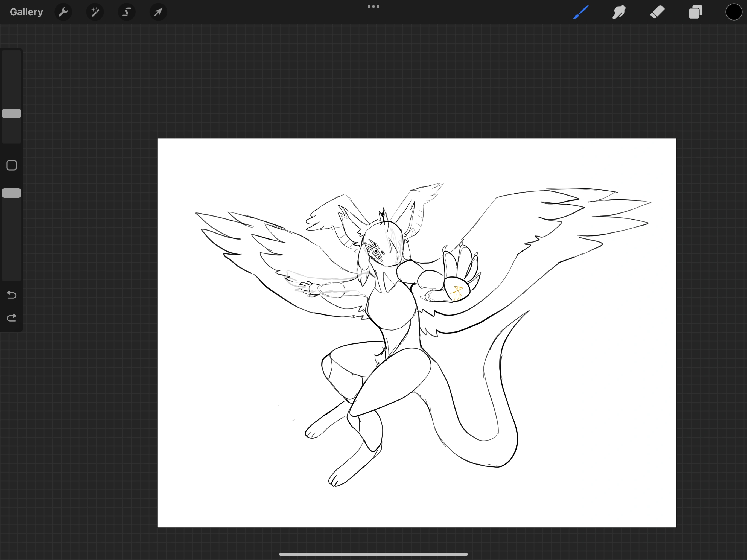
Task: Undo the last stroke
Action: pos(11,295)
